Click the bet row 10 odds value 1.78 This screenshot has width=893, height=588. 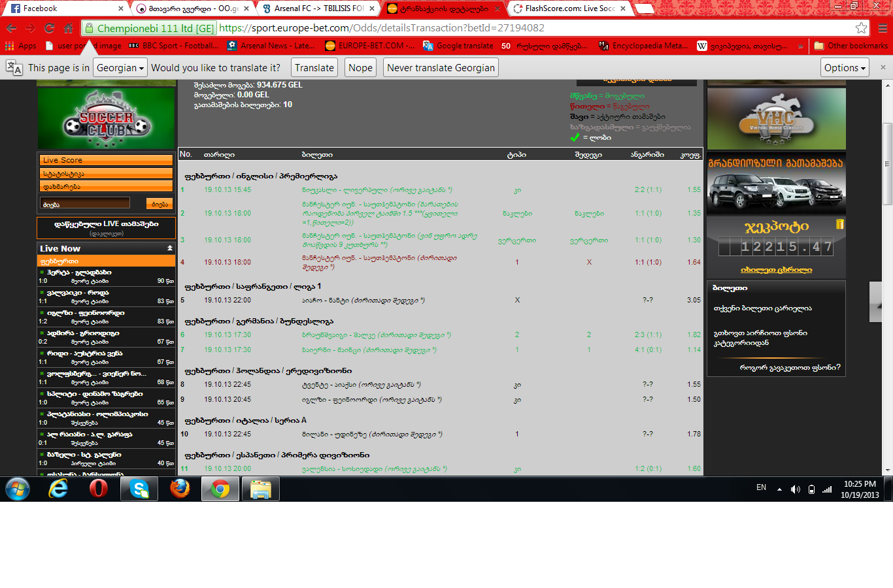point(694,434)
